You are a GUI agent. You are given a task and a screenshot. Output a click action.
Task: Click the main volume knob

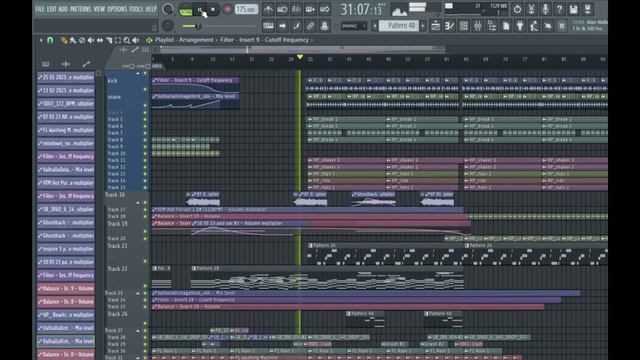pyautogui.click(x=167, y=9)
